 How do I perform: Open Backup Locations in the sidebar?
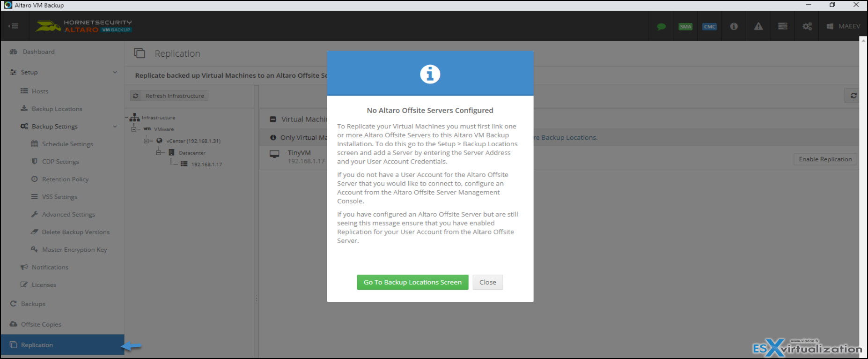pyautogui.click(x=57, y=109)
